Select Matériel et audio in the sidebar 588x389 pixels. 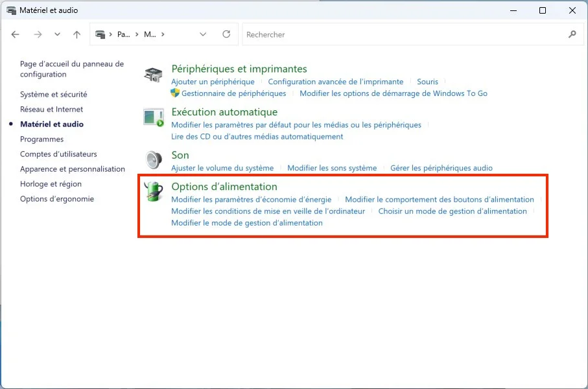tap(52, 124)
